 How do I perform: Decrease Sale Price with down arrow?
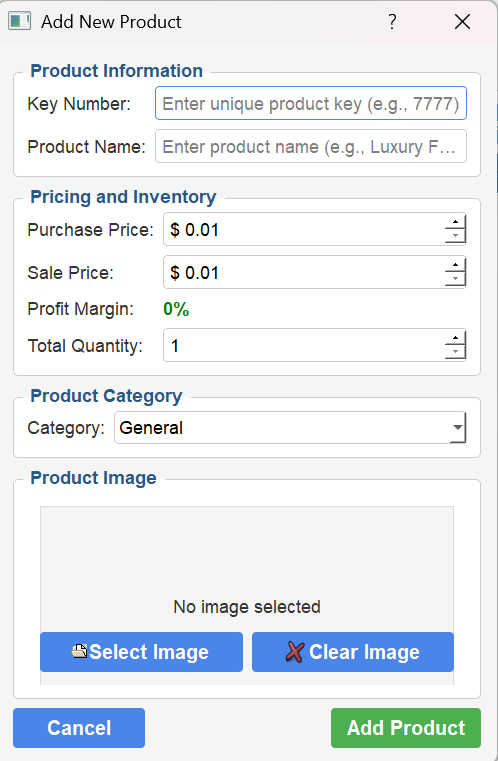pyautogui.click(x=455, y=279)
